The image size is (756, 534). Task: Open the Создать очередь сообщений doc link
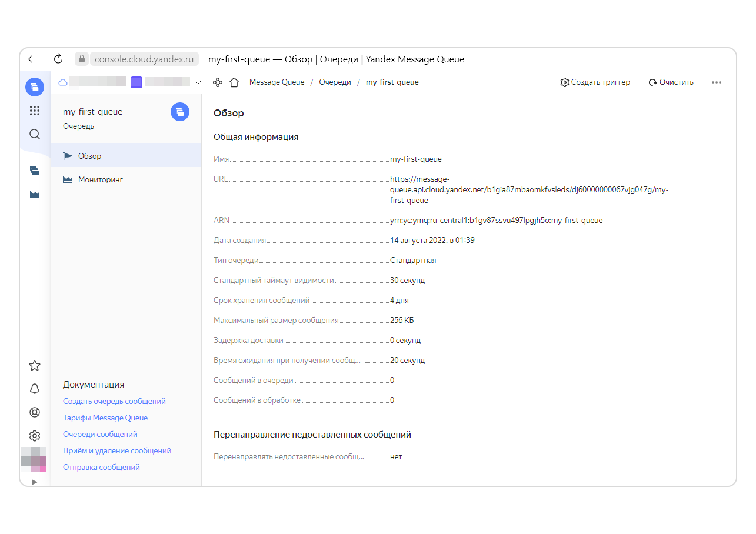(x=114, y=402)
